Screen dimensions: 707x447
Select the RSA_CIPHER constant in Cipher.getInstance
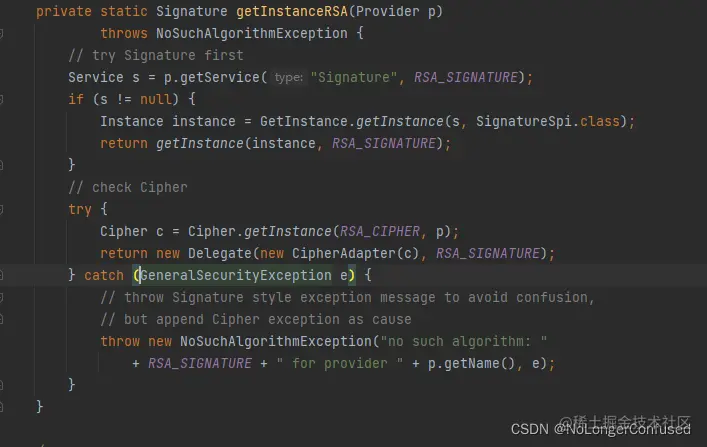tap(380, 231)
